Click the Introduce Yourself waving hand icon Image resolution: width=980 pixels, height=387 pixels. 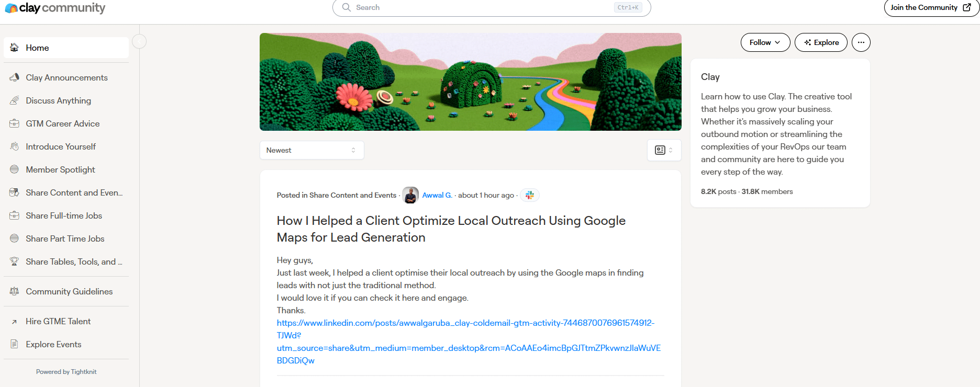[15, 146]
